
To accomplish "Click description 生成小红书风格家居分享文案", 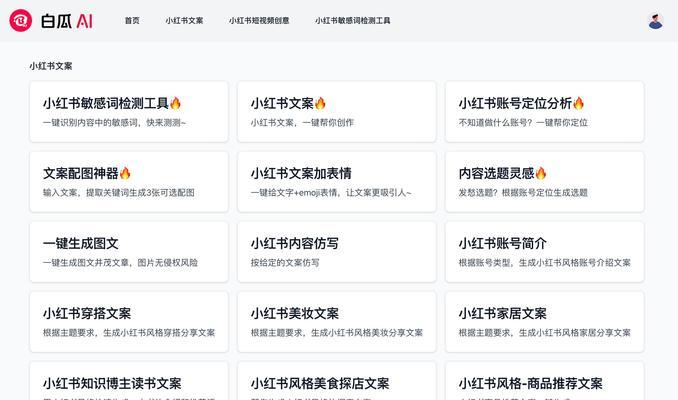I will [575, 333].
